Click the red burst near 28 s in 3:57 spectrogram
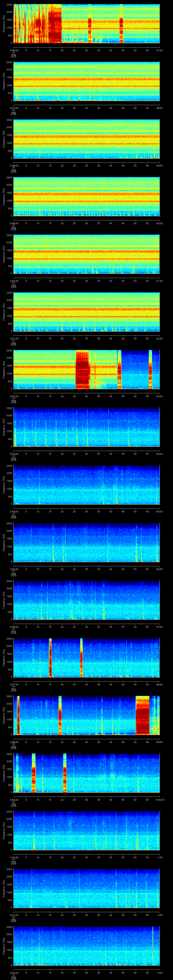 (81, 658)
